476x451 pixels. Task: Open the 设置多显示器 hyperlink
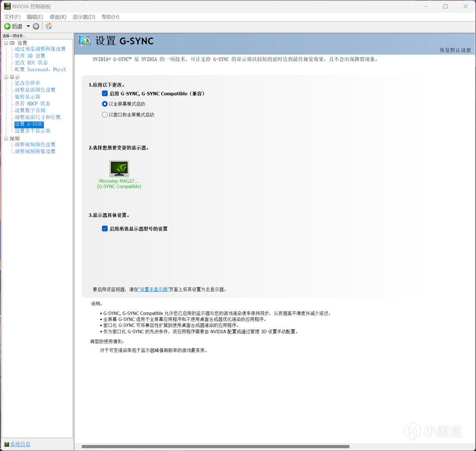(x=154, y=289)
